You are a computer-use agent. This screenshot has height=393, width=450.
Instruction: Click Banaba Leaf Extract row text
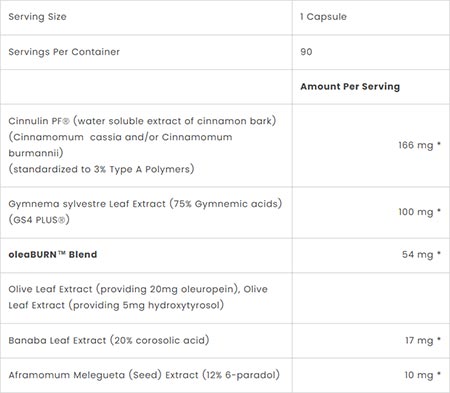click(x=109, y=340)
